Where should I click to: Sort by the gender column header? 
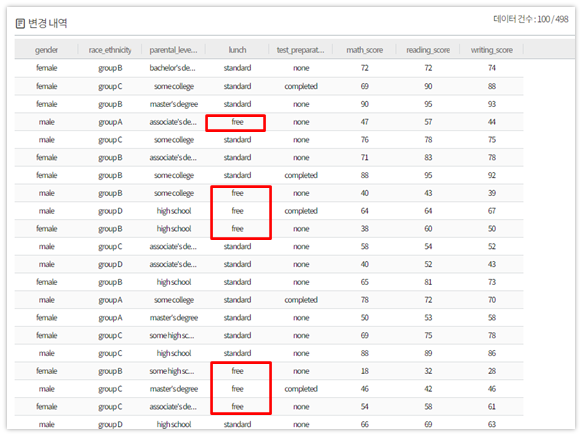(x=46, y=50)
